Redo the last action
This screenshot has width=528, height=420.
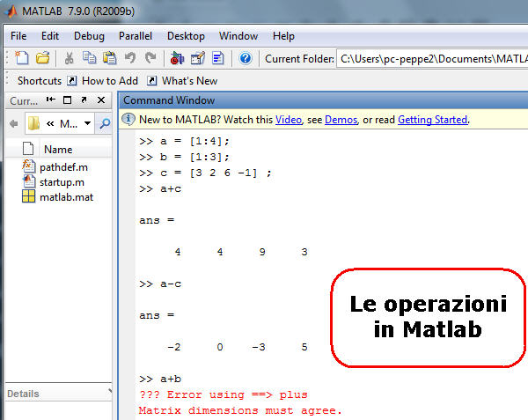[150, 58]
